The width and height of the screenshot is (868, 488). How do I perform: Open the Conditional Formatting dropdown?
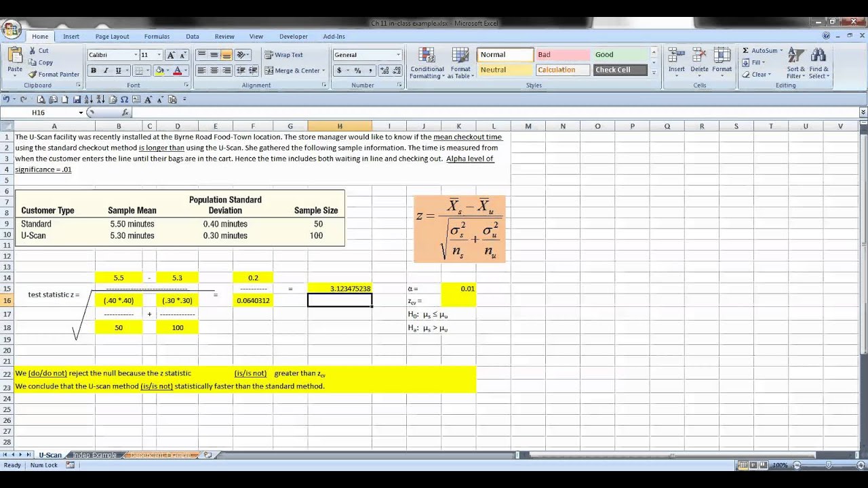[427, 63]
